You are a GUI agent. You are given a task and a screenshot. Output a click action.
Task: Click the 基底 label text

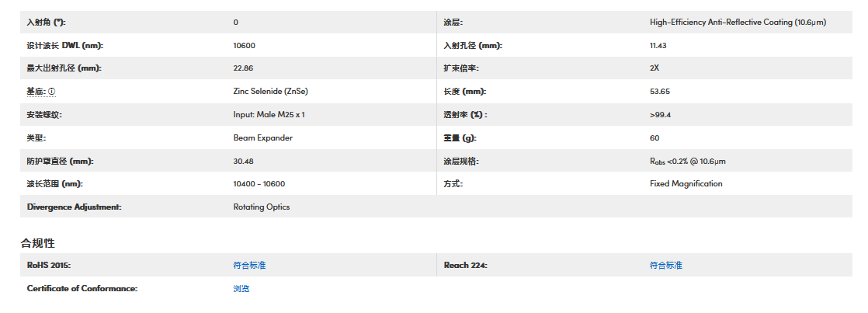36,92
